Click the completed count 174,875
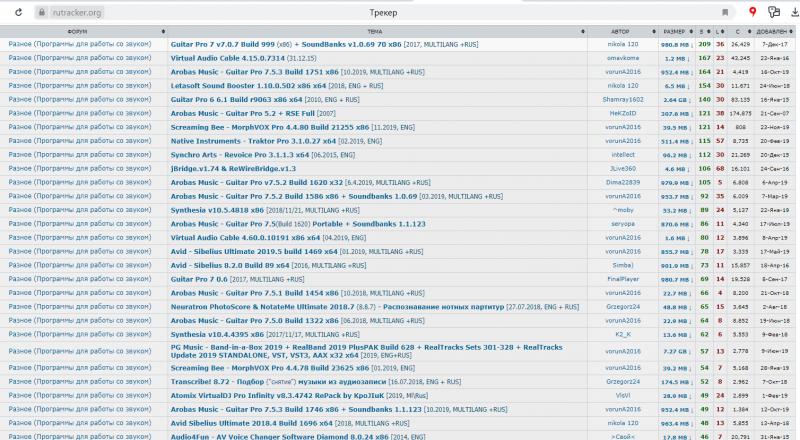The image size is (800, 440). pyautogui.click(x=740, y=114)
